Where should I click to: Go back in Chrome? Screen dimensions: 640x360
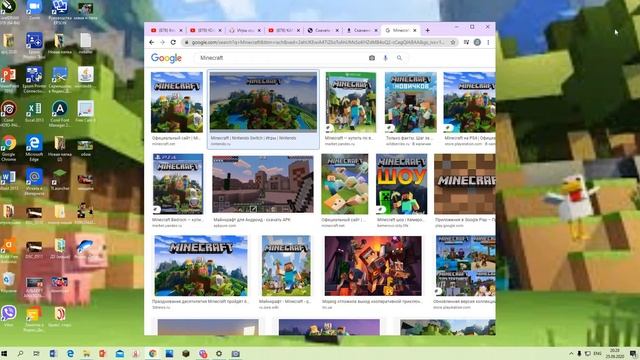(x=152, y=42)
